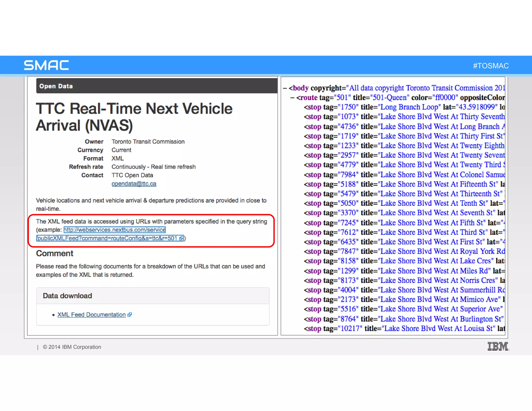The width and height of the screenshot is (532, 411).
Task: Collapse the route 501-Queen XML node
Action: click(292, 98)
